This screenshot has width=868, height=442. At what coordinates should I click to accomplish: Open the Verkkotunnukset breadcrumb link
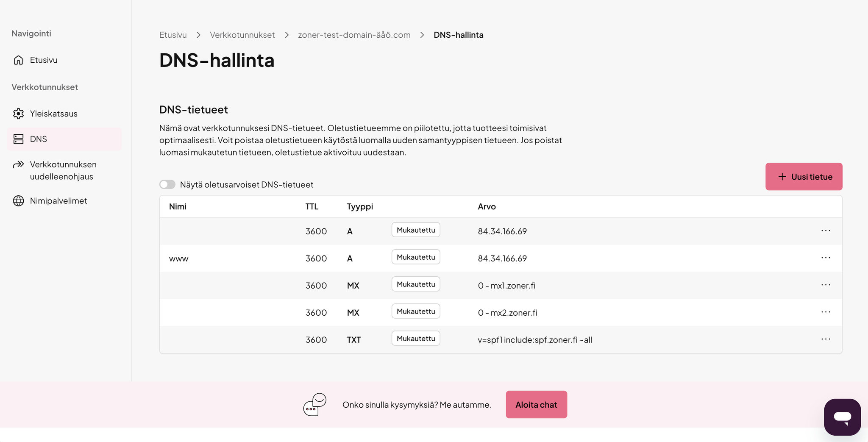242,35
